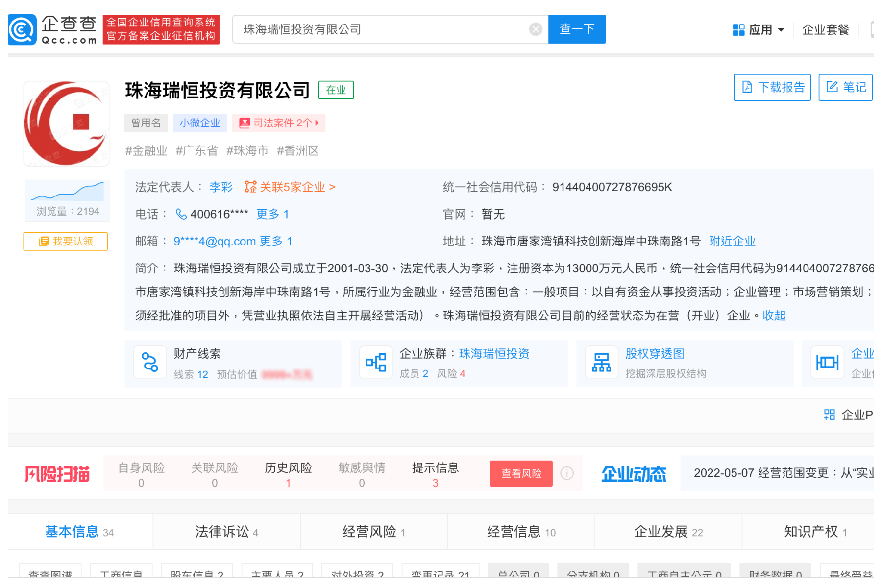The width and height of the screenshot is (882, 588).
Task: Click the phone icon next to 400616****
Action: click(x=180, y=214)
